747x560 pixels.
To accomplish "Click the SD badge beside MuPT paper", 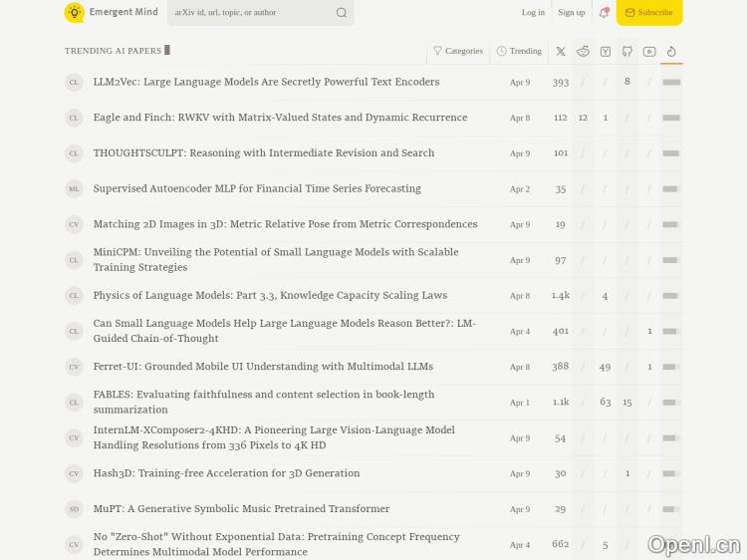I will (74, 509).
